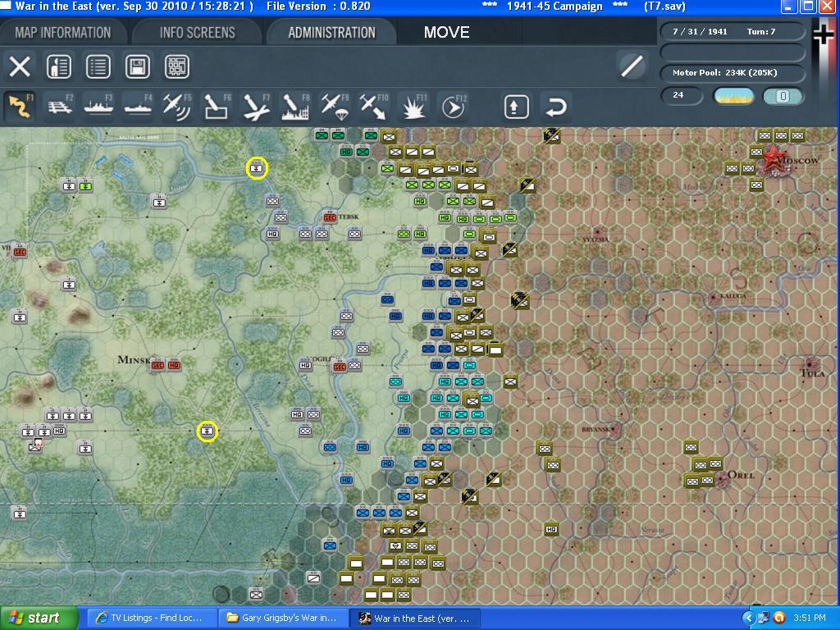Click the Orel city label

tap(741, 475)
